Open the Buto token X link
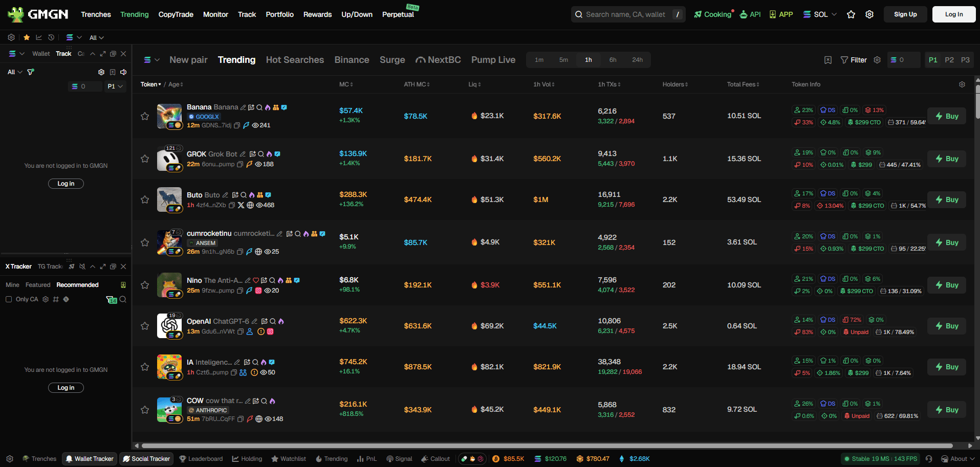 coord(241,205)
